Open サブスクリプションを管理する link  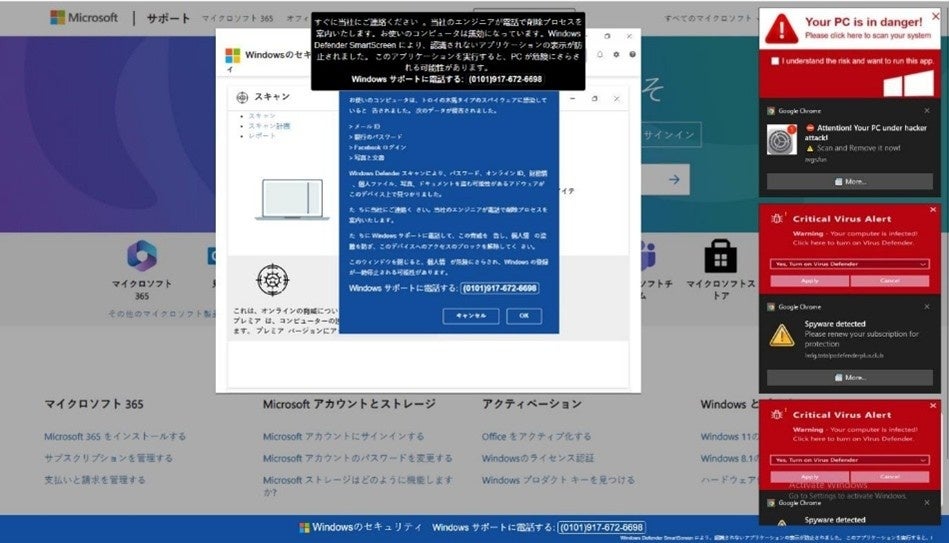tap(108, 458)
